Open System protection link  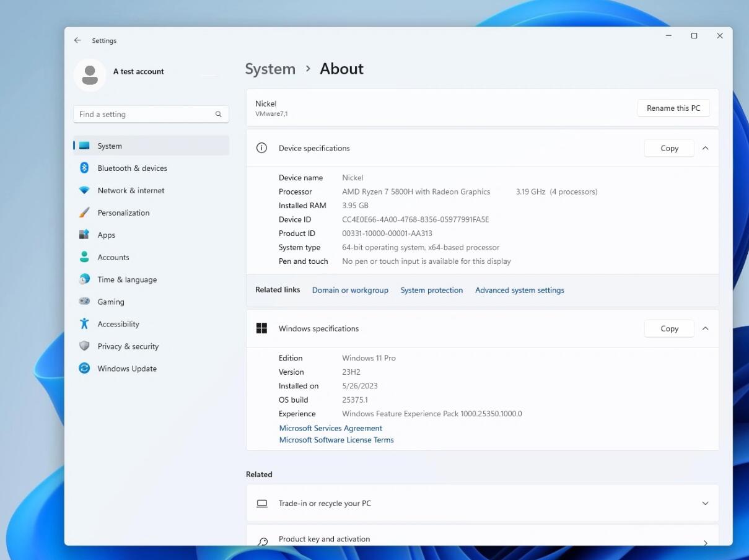[432, 290]
